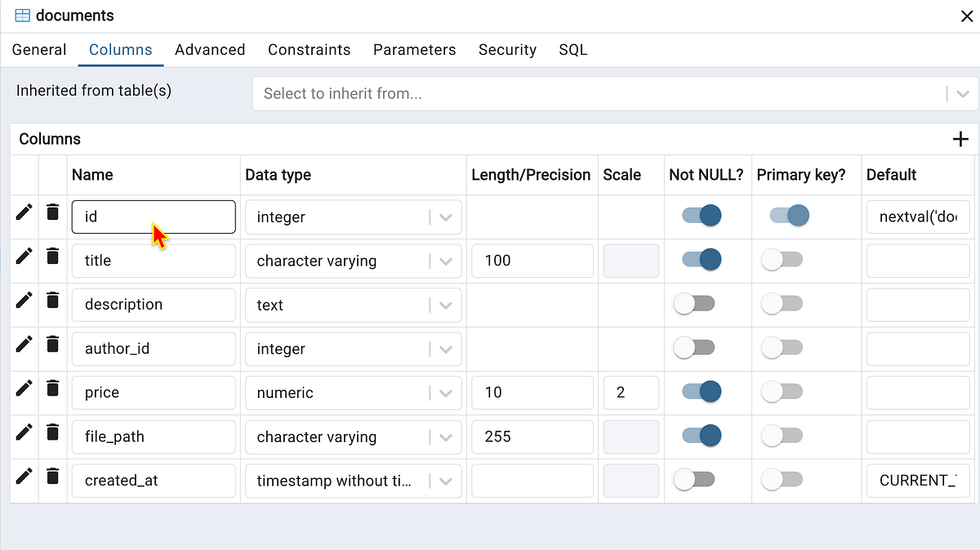Open data type dropdown for title column
980x550 pixels.
click(445, 262)
